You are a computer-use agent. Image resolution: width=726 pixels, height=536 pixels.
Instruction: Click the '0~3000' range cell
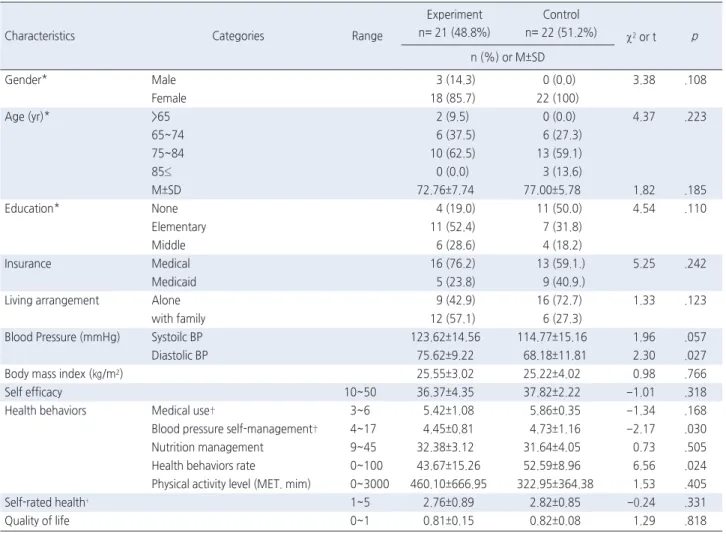[x=369, y=484]
